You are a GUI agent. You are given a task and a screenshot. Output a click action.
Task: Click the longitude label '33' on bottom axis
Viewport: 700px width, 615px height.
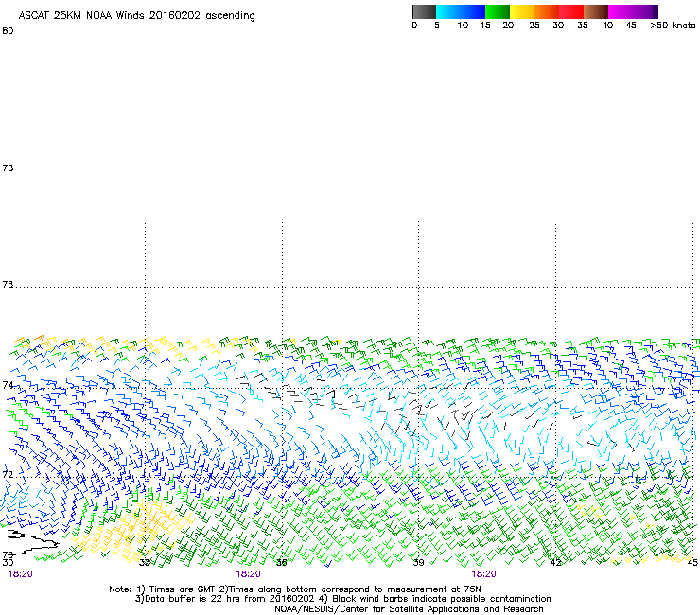point(144,562)
